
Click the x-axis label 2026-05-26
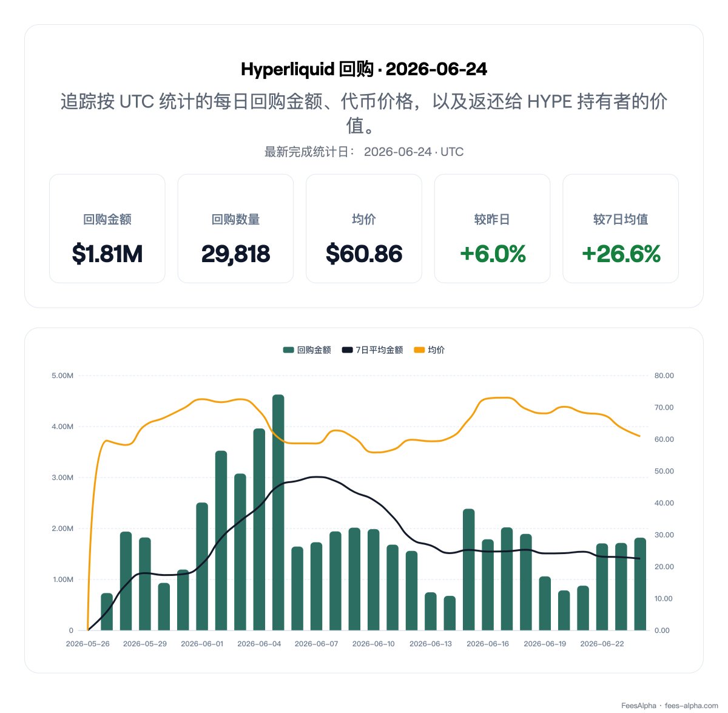[x=88, y=644]
